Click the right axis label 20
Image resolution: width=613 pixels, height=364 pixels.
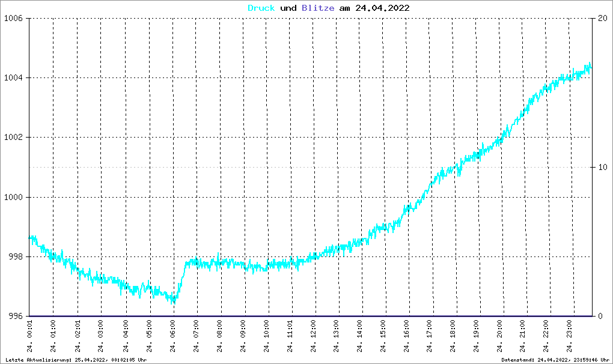(x=603, y=19)
